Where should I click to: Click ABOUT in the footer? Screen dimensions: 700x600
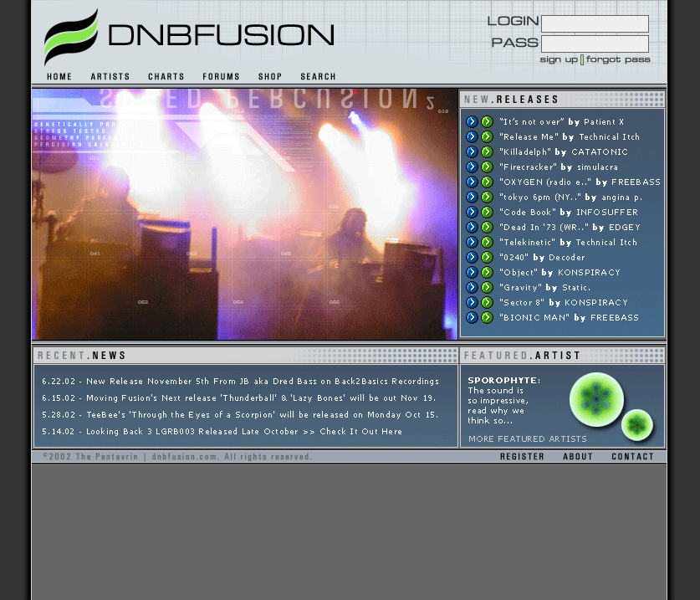578,456
